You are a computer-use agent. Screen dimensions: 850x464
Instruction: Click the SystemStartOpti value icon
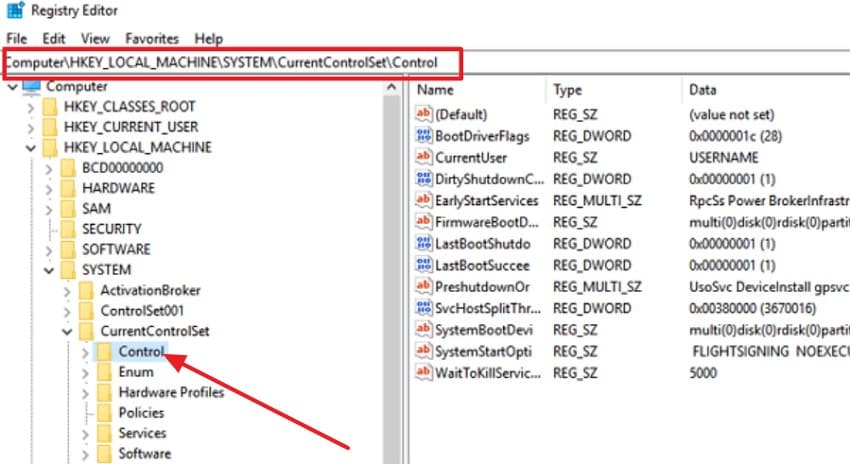[x=423, y=351]
